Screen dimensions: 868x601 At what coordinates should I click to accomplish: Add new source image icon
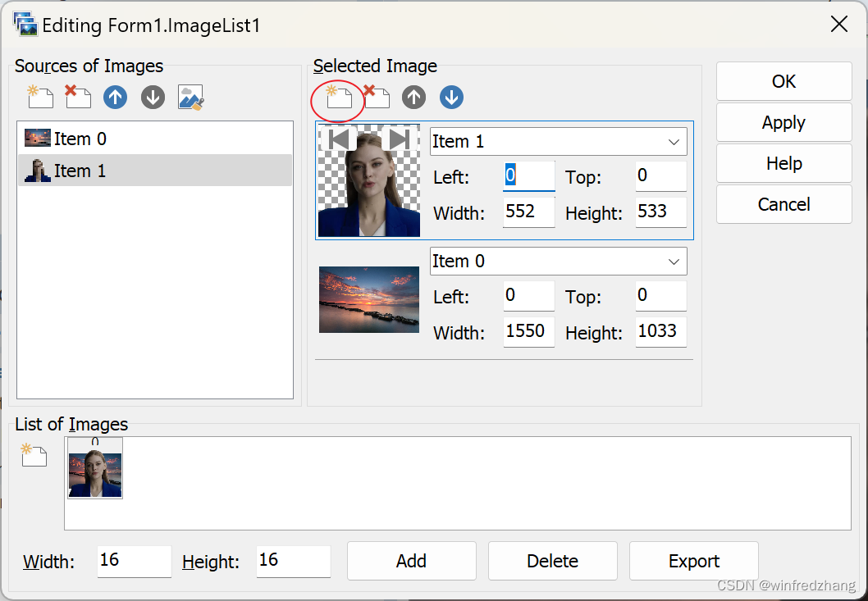coord(40,98)
